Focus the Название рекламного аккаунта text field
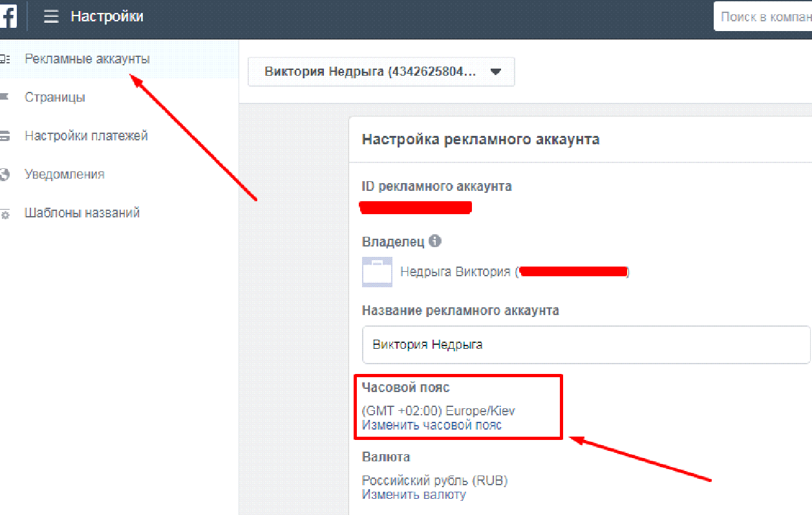 click(x=585, y=345)
